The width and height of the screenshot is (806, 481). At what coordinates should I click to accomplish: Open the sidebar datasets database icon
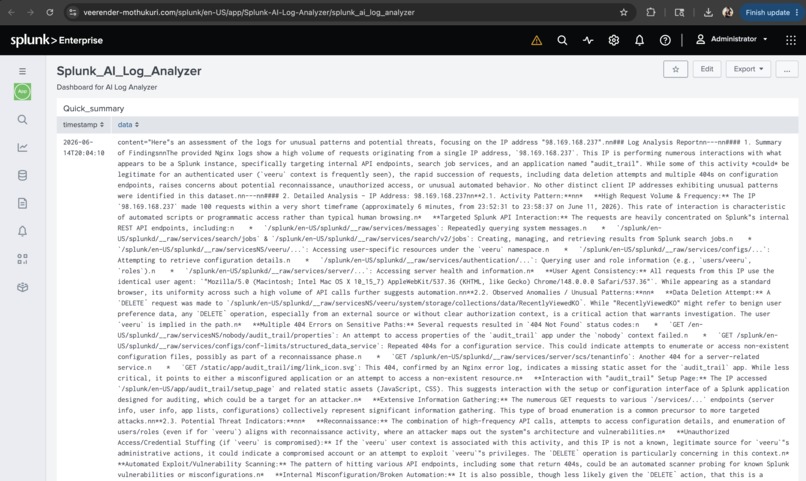coord(22,175)
